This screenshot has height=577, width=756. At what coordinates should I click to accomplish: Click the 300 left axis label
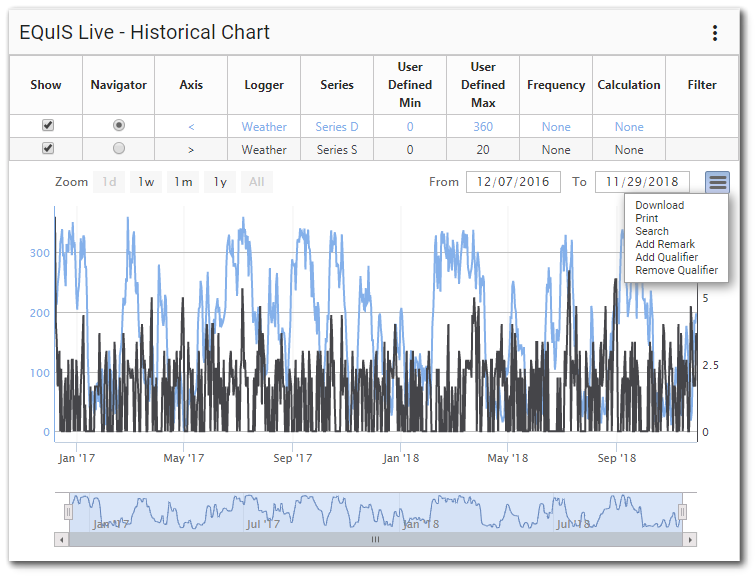[x=40, y=253]
